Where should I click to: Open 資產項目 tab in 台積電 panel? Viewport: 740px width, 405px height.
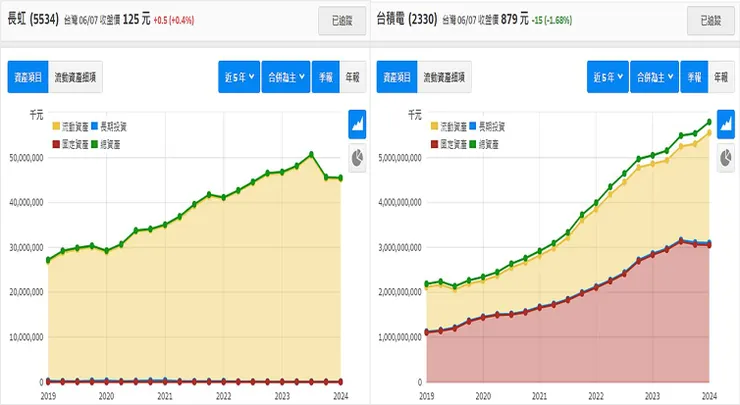[397, 77]
